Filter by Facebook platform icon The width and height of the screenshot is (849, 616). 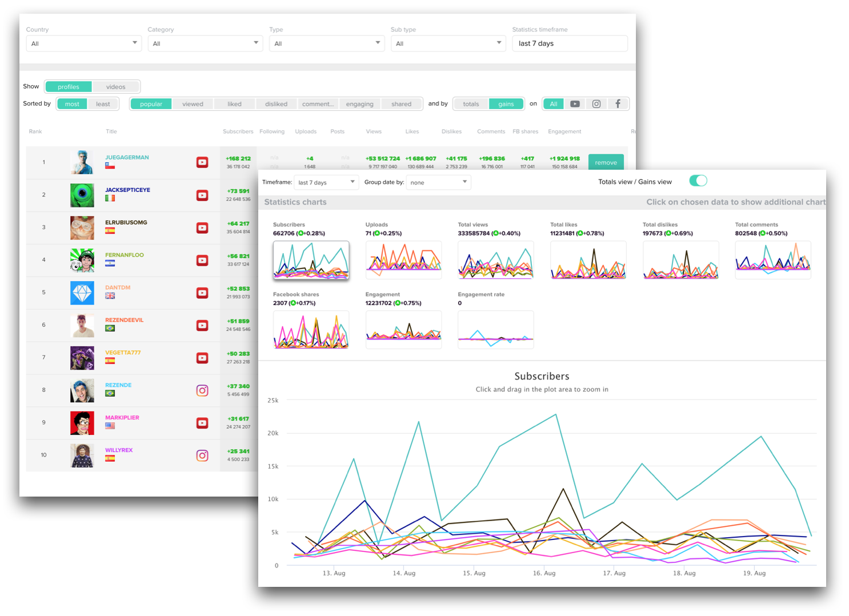(x=618, y=104)
